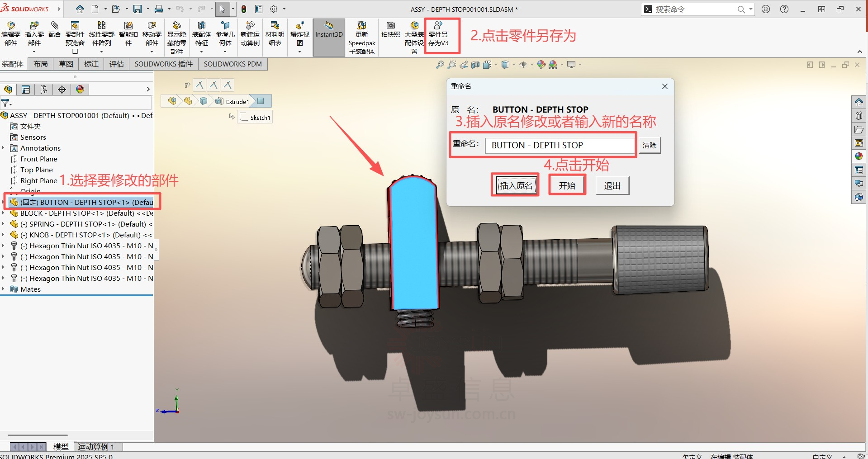The width and height of the screenshot is (868, 459).
Task: Toggle the Section View icon
Action: tap(475, 65)
